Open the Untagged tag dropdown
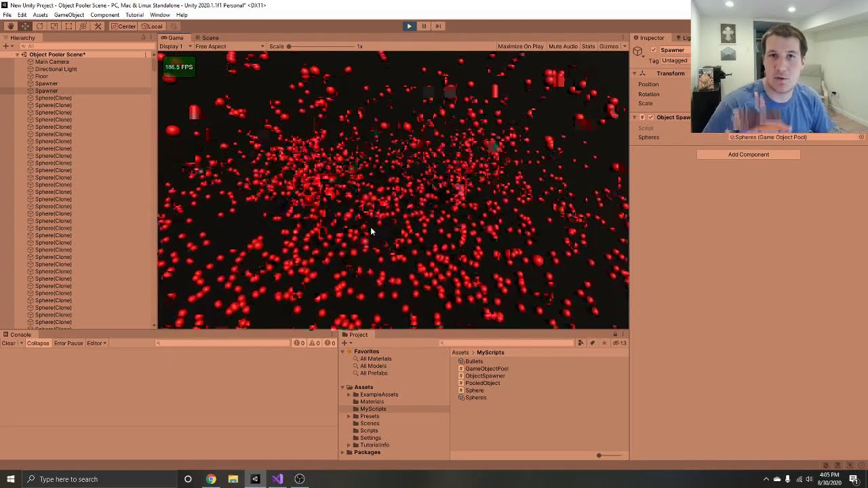The image size is (868, 488). pos(675,61)
